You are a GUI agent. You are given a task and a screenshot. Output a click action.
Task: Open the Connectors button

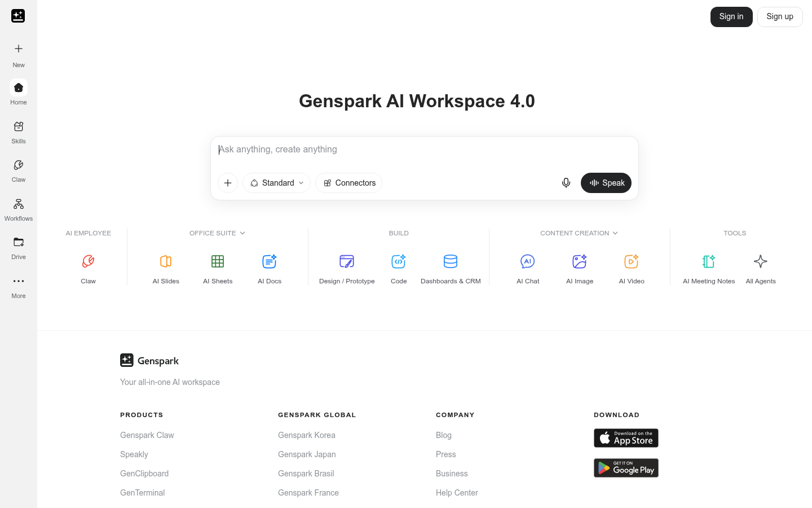[x=349, y=183]
